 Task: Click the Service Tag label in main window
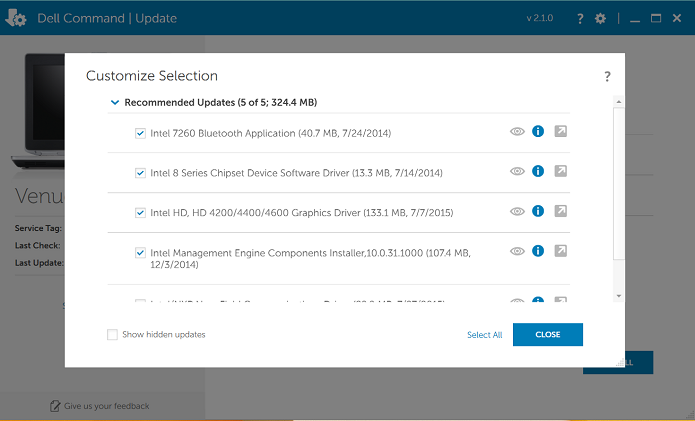pyautogui.click(x=38, y=228)
